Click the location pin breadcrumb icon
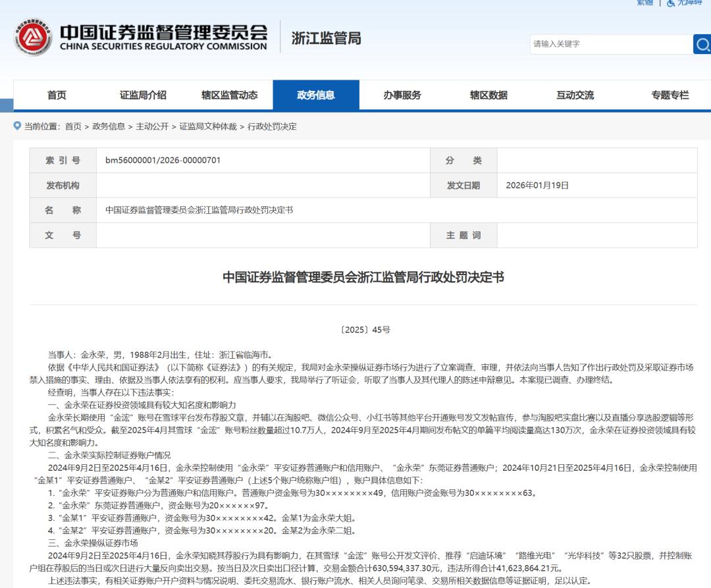This screenshot has width=711, height=588. coord(17,126)
